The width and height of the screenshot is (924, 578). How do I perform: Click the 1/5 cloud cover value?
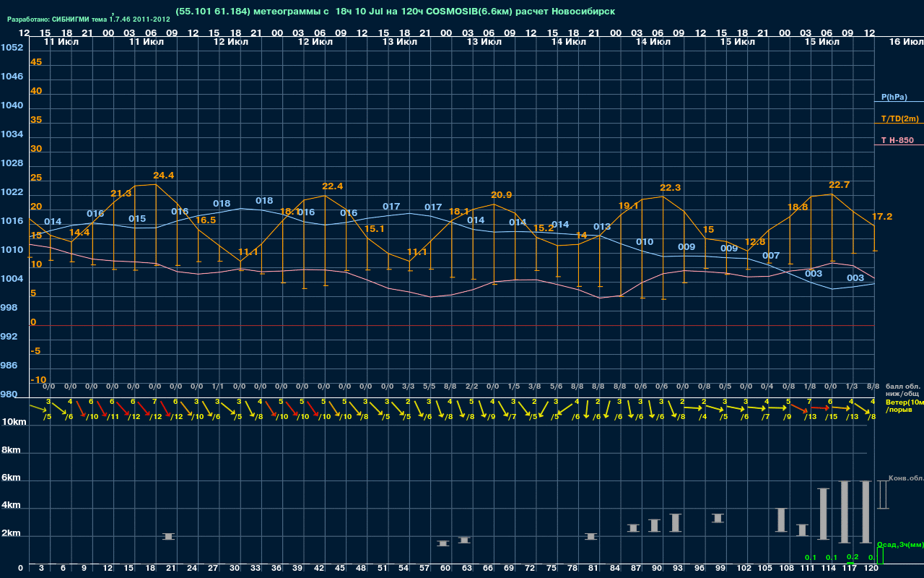[x=514, y=387]
